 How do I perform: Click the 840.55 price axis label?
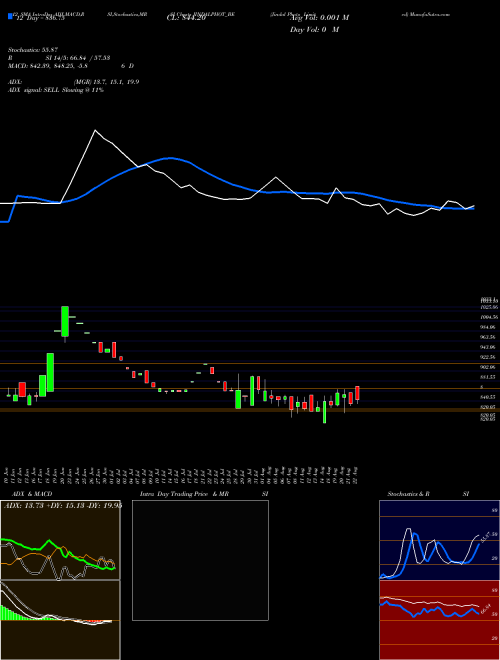(x=489, y=397)
